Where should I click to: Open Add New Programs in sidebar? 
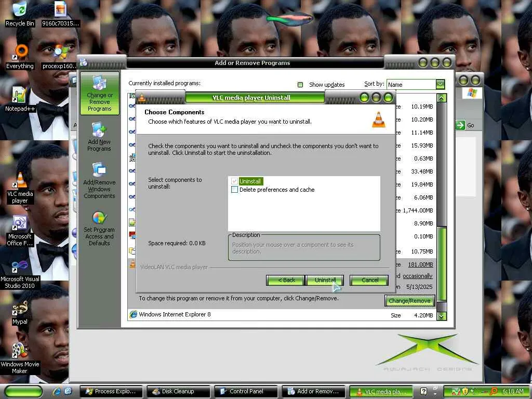[x=99, y=137]
